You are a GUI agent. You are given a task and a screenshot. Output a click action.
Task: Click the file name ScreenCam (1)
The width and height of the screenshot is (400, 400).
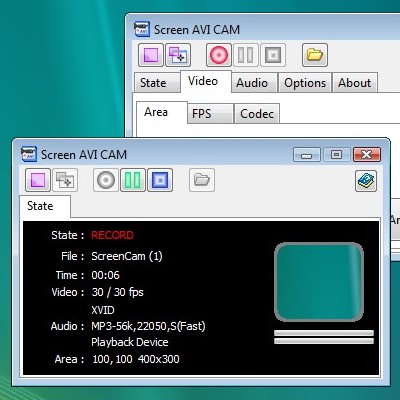[127, 256]
